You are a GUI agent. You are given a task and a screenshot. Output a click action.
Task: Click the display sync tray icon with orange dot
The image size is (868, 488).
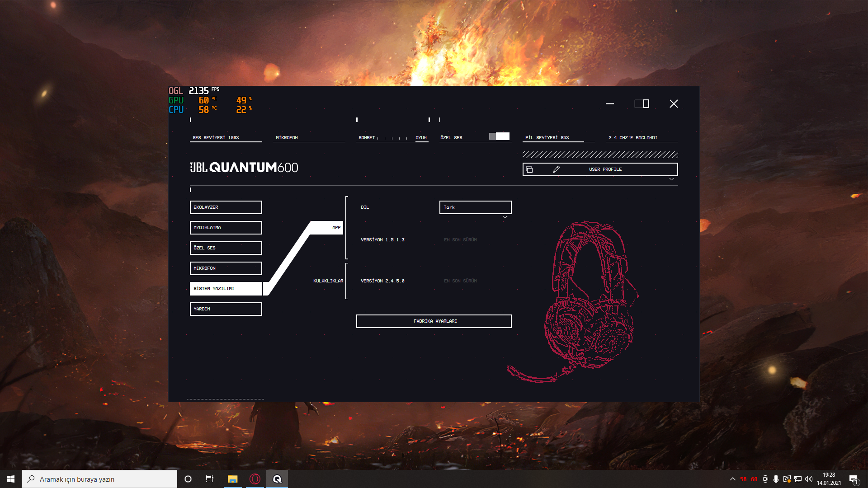tap(787, 479)
